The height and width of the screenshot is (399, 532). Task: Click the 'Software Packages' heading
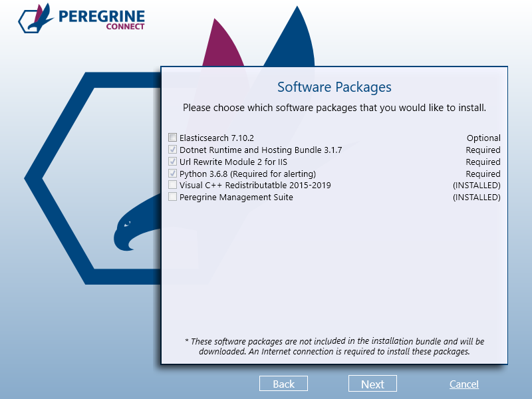[334, 87]
